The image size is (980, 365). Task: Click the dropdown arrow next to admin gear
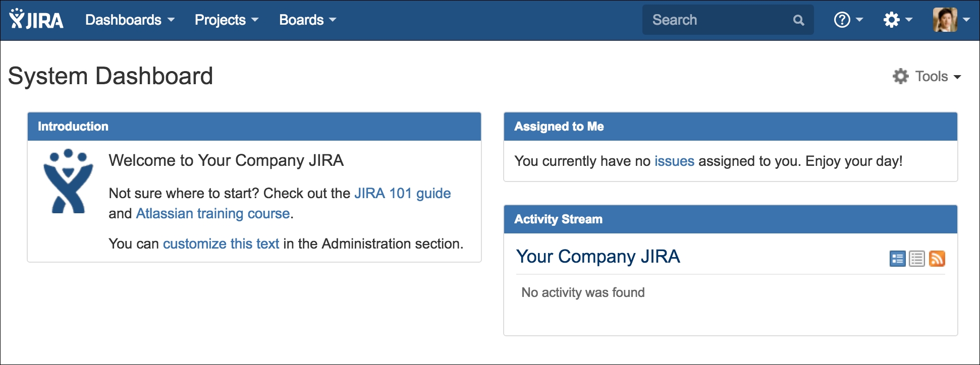909,20
